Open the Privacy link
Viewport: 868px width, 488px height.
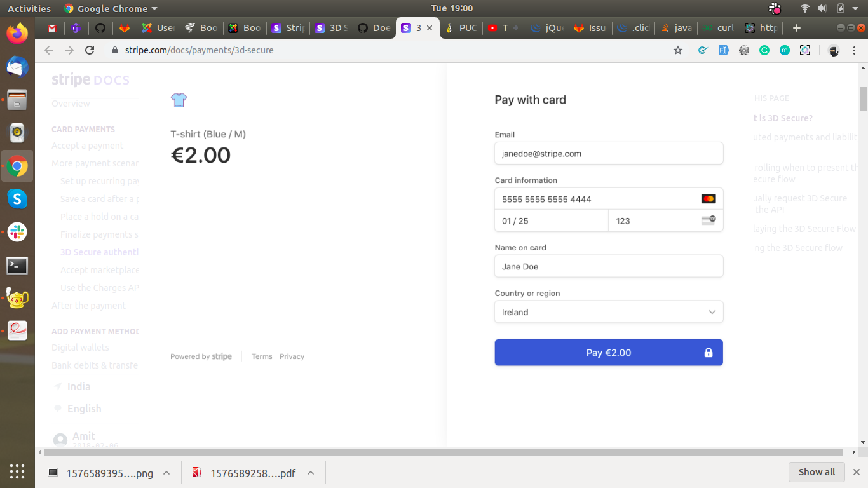tap(292, 356)
